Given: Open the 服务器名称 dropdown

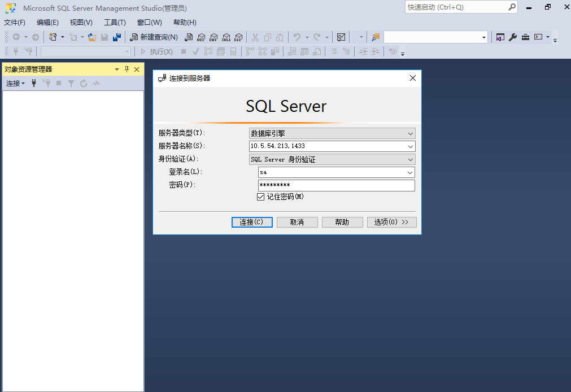Looking at the screenshot, I should 411,146.
